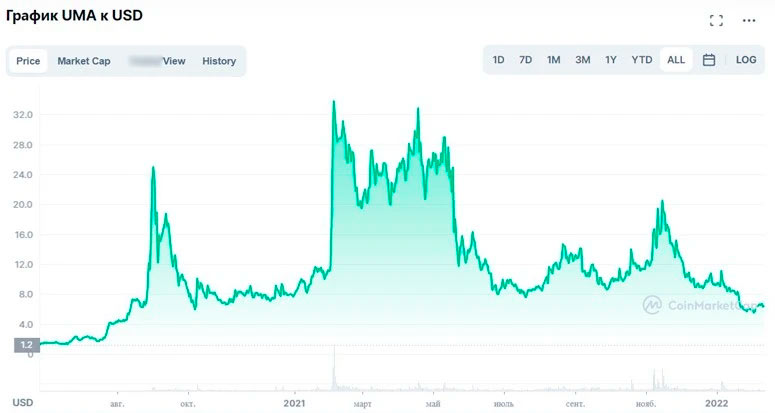
Task: Set chart range to YTD
Action: pyautogui.click(x=641, y=60)
